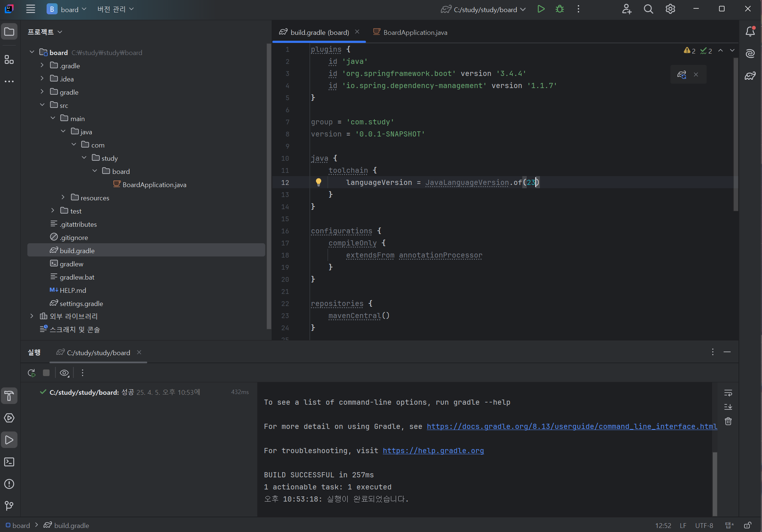Open the 버전 관리 menu
Screen dimensions: 762x532
[115, 9]
